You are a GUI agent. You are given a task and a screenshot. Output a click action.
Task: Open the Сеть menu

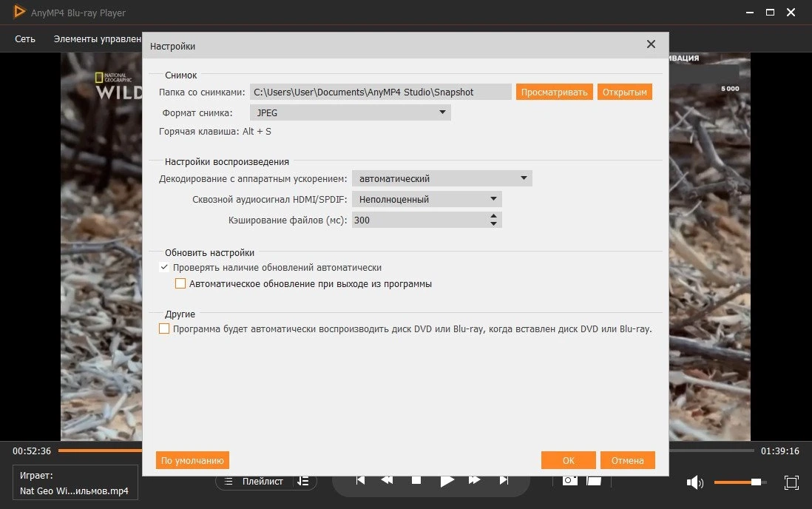25,39
